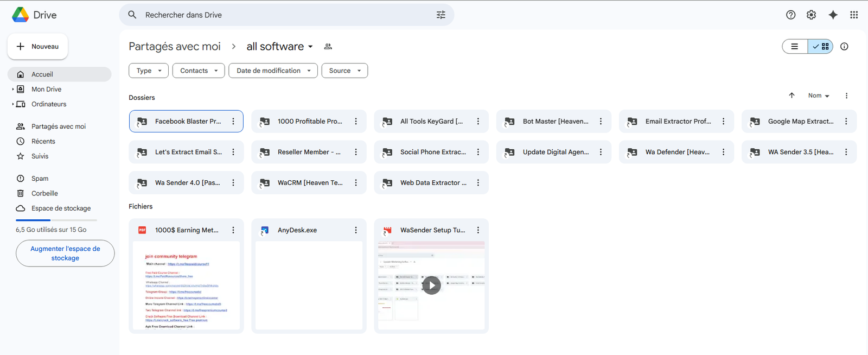Play the WaSender Setup Tu video
This screenshot has height=355, width=868.
pyautogui.click(x=431, y=286)
